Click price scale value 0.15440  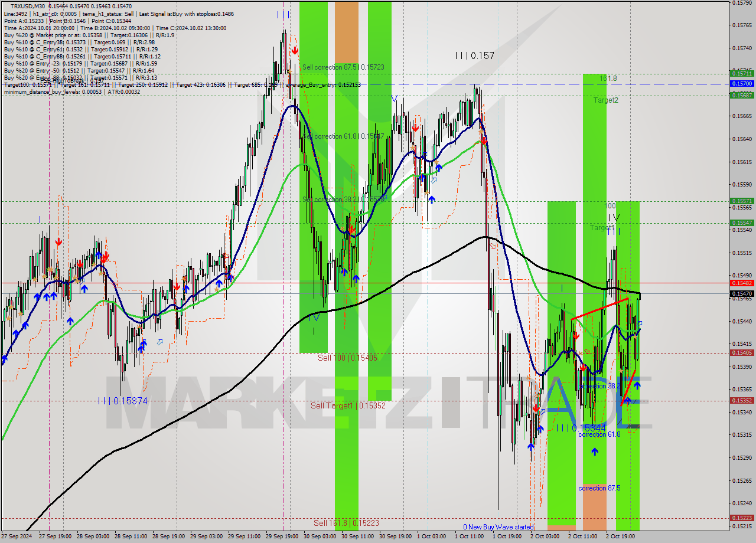tap(742, 322)
